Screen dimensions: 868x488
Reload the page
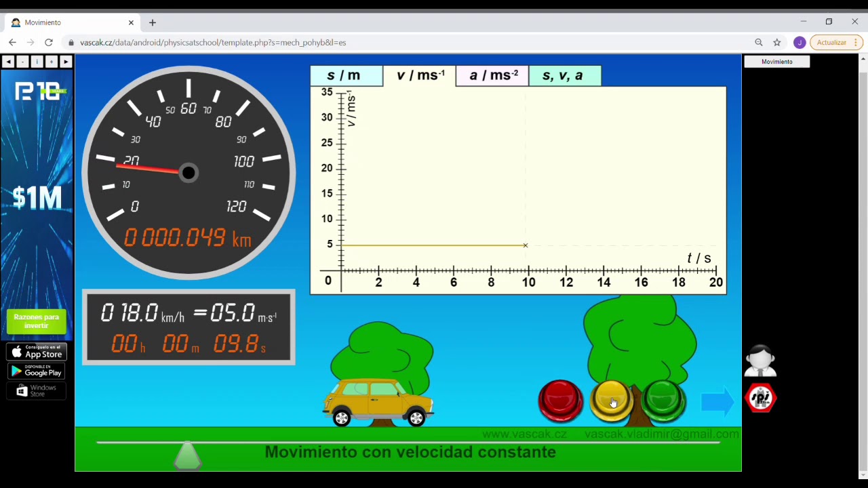point(49,42)
